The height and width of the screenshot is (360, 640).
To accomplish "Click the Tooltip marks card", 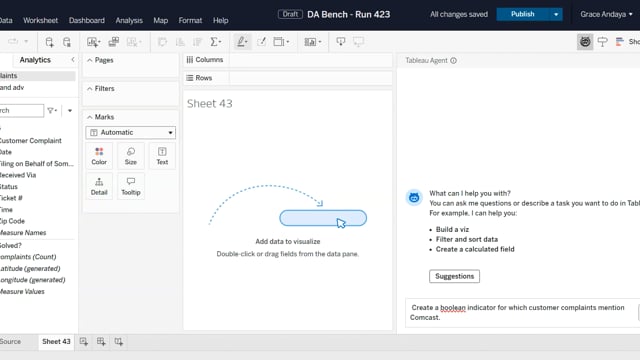I will click(x=131, y=186).
